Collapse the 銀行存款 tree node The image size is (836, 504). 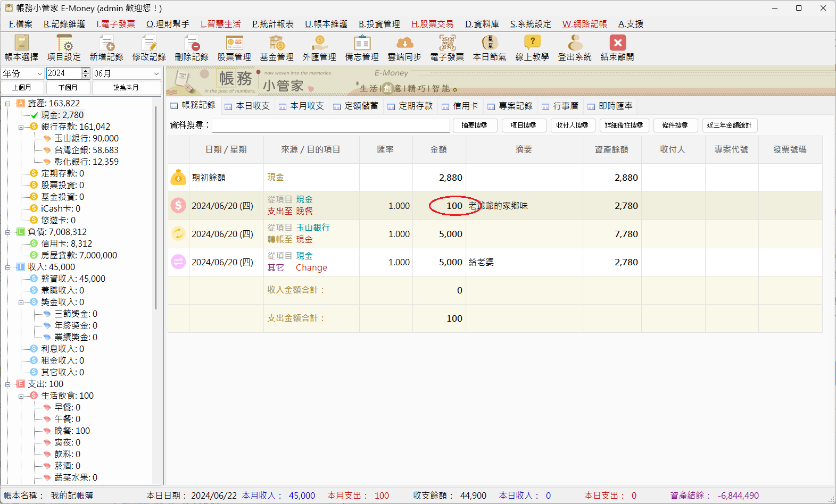pos(21,127)
